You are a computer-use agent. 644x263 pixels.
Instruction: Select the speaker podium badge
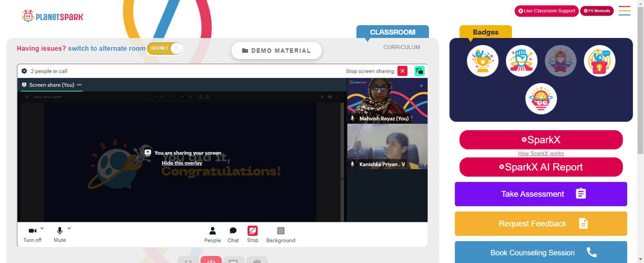pyautogui.click(x=600, y=61)
